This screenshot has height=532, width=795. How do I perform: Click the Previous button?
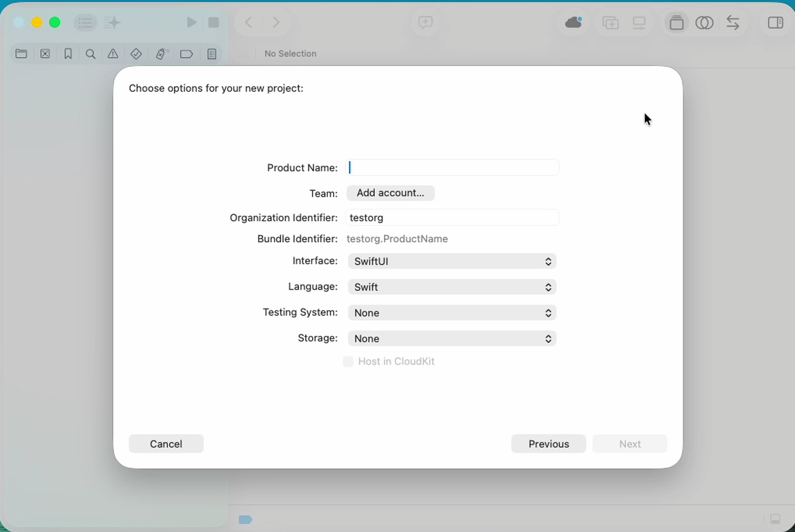(549, 444)
